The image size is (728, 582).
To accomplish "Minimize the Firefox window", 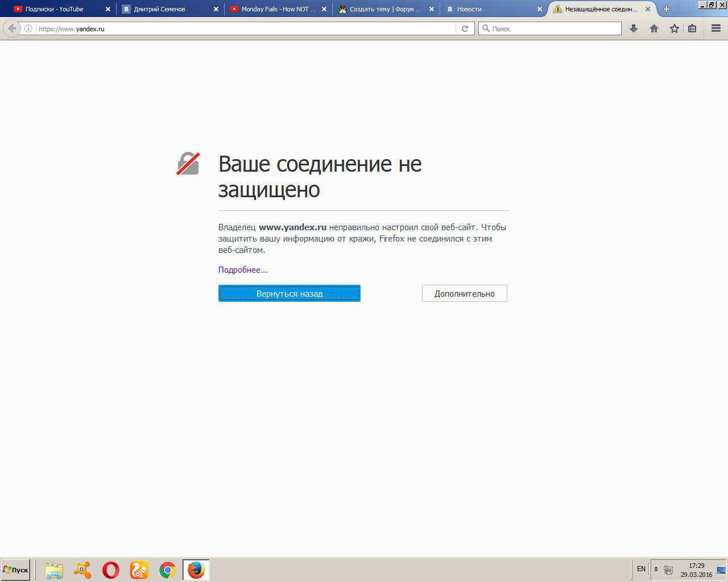I will click(702, 5).
